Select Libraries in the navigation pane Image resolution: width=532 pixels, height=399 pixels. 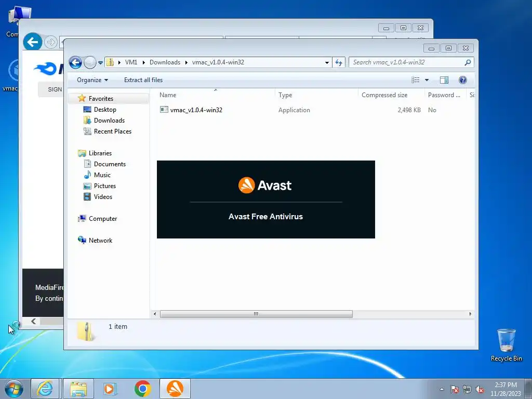coord(100,153)
